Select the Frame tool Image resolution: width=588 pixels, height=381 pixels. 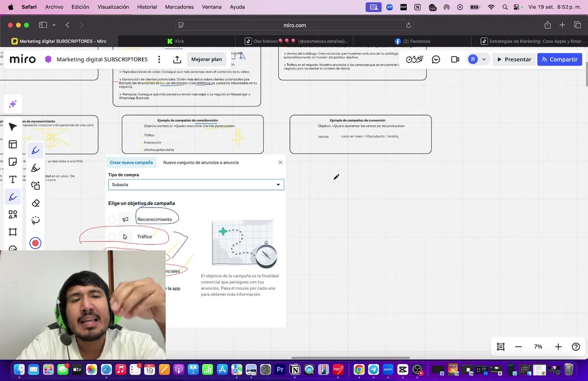[13, 232]
